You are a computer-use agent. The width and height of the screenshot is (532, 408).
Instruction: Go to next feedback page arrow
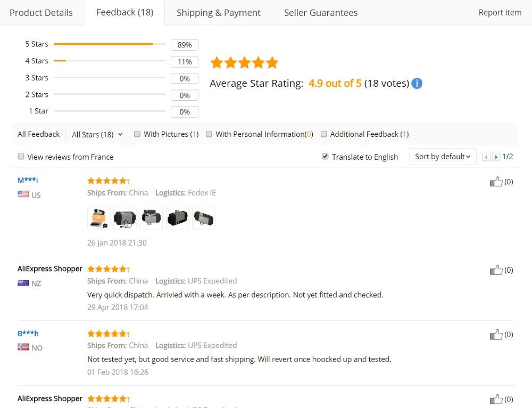coord(496,157)
